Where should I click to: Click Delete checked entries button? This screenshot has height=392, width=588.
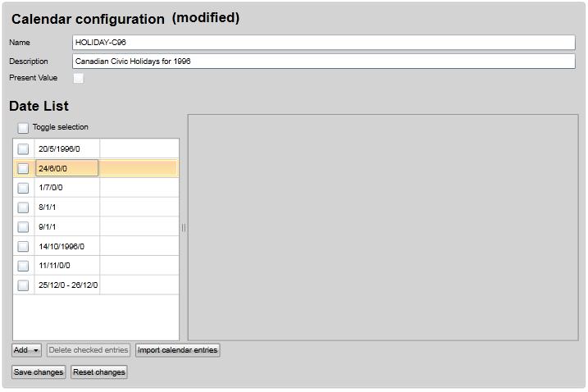[x=89, y=350]
